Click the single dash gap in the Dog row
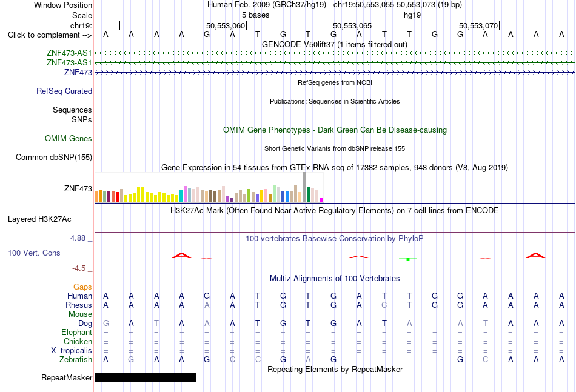Viewport: 576px width, 392px height. 435,324
